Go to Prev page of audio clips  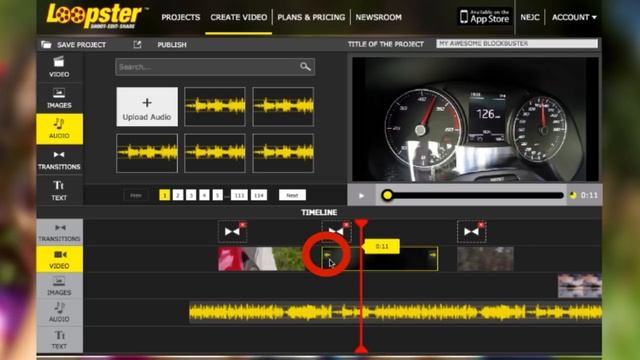136,195
